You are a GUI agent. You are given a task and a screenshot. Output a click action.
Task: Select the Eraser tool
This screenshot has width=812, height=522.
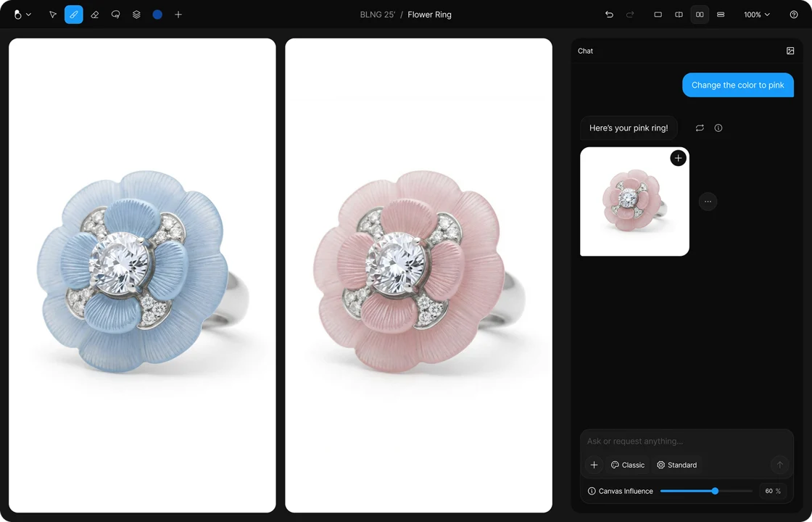(95, 14)
